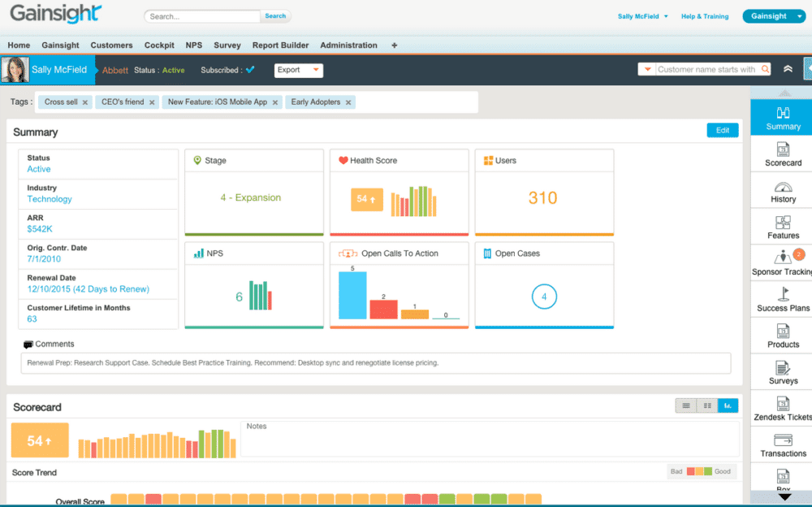Switch Scorecard to grid view
This screenshot has width=812, height=507.
pyautogui.click(x=706, y=405)
